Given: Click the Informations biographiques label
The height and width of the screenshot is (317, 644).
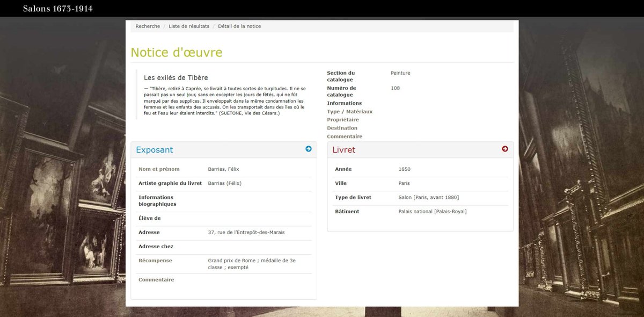Looking at the screenshot, I should pos(158,201).
